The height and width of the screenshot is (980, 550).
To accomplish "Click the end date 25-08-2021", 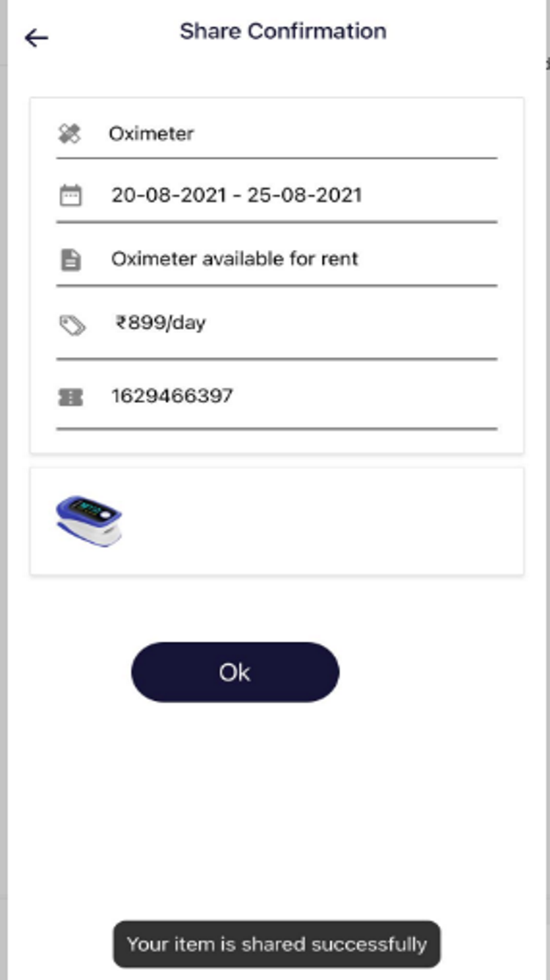I will pos(304,195).
